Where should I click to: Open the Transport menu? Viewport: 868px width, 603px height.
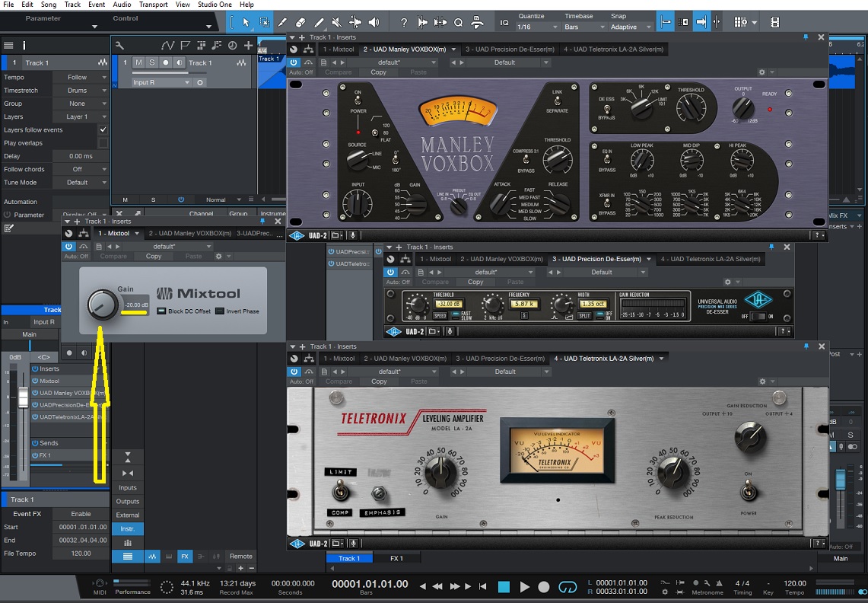154,5
